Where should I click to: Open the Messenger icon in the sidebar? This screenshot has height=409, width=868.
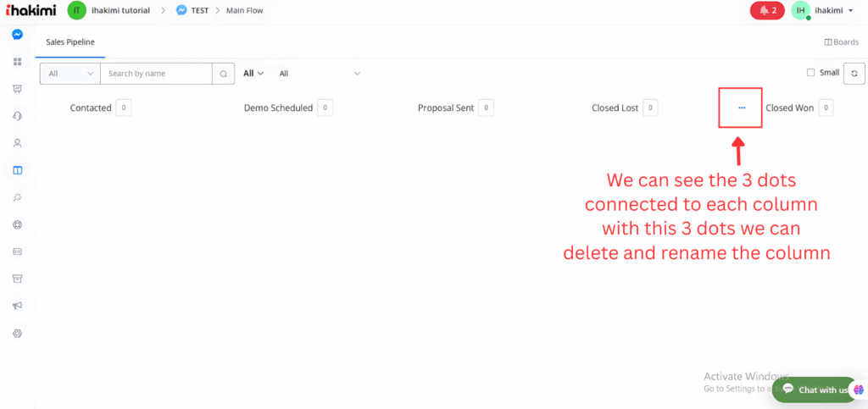click(17, 35)
